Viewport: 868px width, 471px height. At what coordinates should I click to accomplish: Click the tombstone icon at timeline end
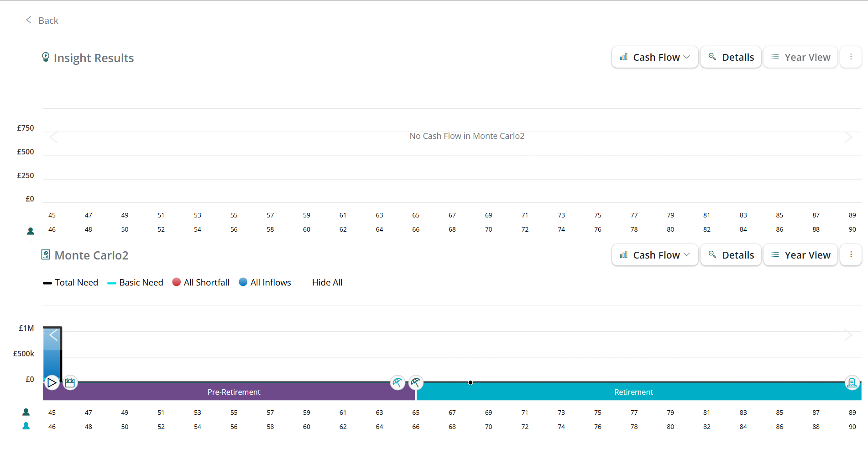852,382
